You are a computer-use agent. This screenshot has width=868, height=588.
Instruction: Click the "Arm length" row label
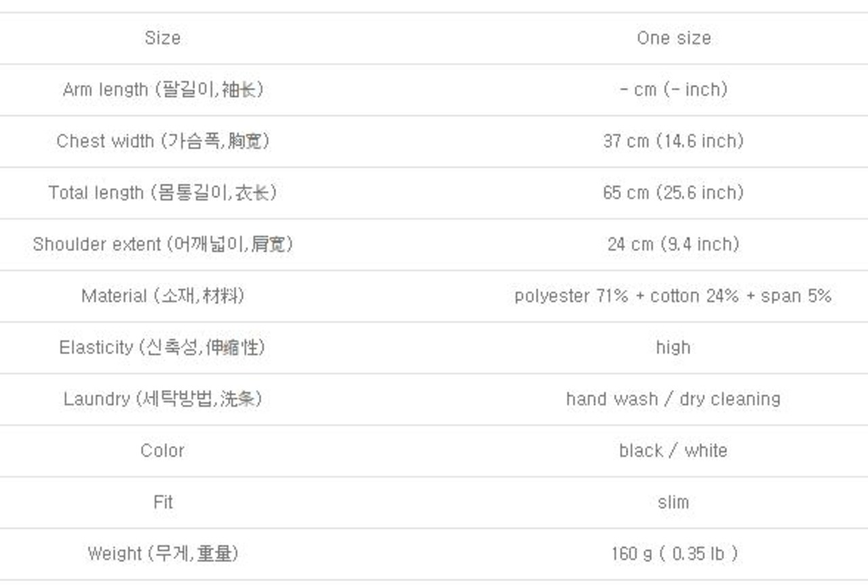[162, 90]
